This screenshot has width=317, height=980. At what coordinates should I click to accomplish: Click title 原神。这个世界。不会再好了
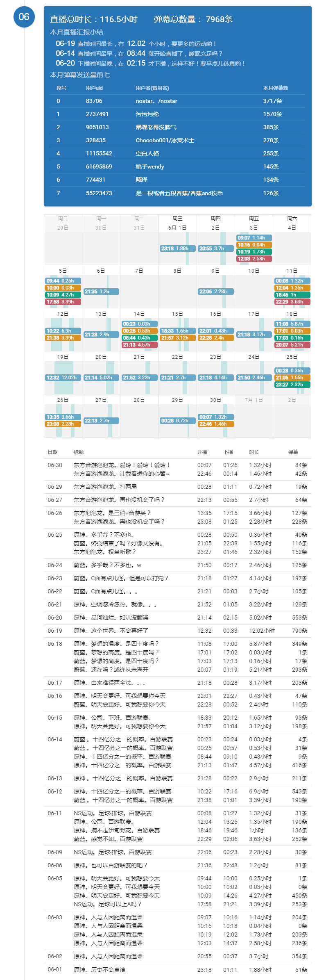point(111,631)
